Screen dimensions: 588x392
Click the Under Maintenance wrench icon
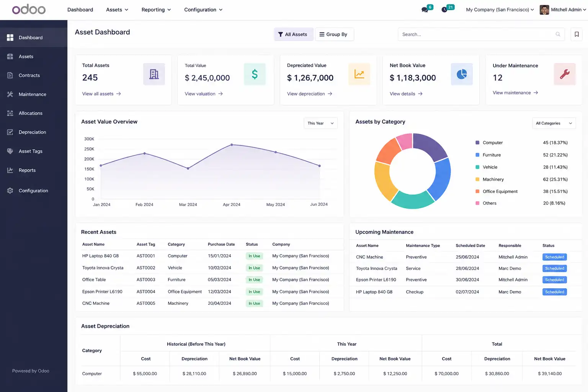(565, 74)
